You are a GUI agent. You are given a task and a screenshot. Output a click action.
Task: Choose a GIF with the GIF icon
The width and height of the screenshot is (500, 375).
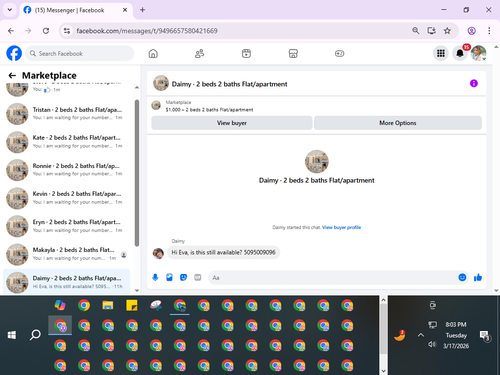coord(198,277)
